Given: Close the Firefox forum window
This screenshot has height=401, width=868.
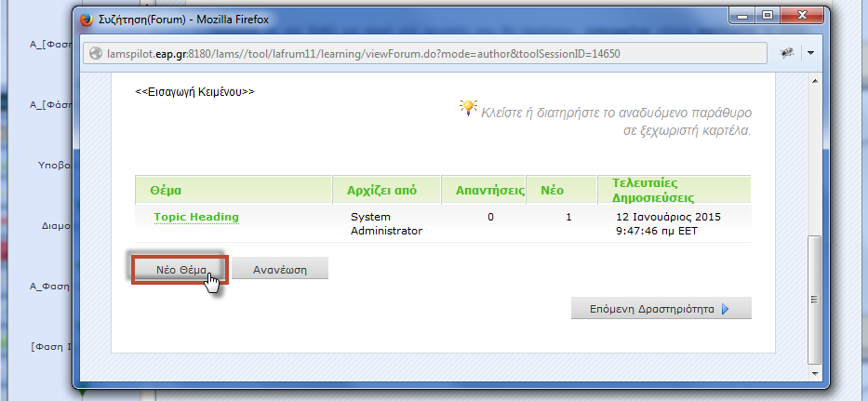Looking at the screenshot, I should pyautogui.click(x=802, y=16).
